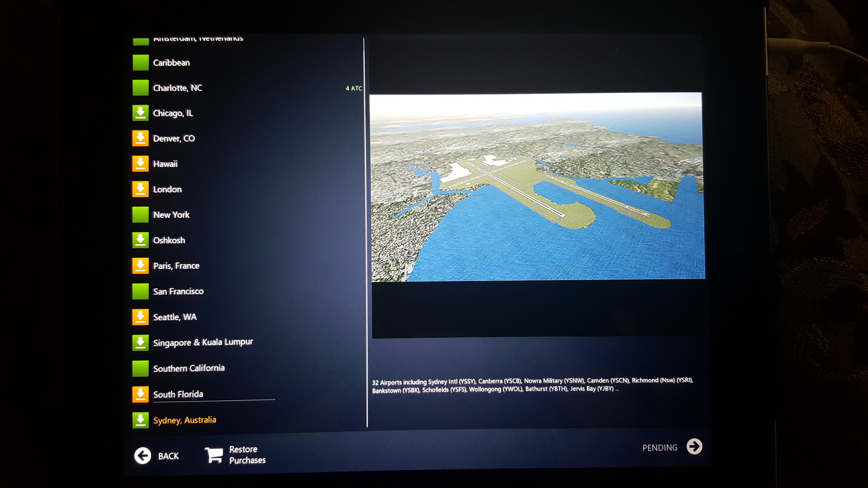
Task: Click the orange download icon next to London
Action: [140, 189]
